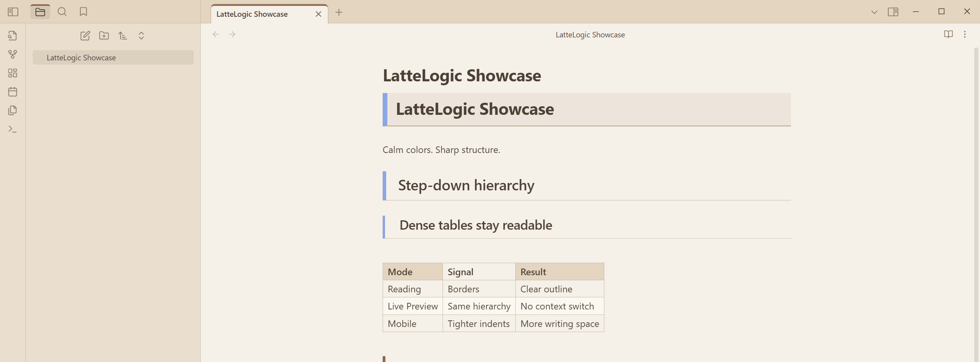The height and width of the screenshot is (362, 980).
Task: Open daily note calendar icon
Action: point(12,92)
